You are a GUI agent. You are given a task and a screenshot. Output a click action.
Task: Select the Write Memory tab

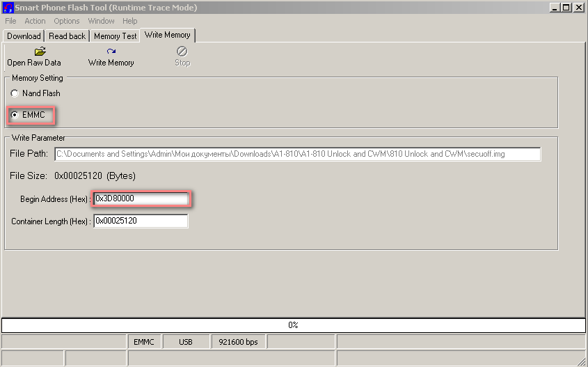(167, 35)
